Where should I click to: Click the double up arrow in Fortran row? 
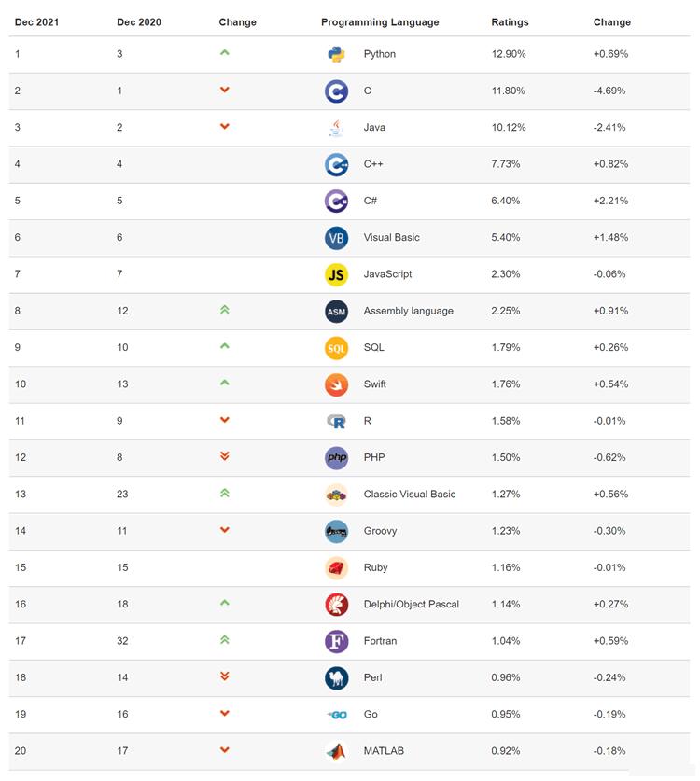coord(224,640)
